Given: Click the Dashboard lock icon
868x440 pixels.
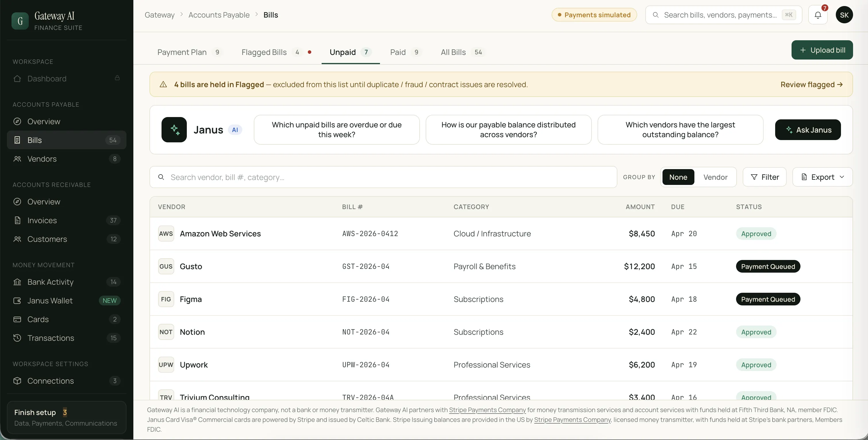Looking at the screenshot, I should point(117,78).
